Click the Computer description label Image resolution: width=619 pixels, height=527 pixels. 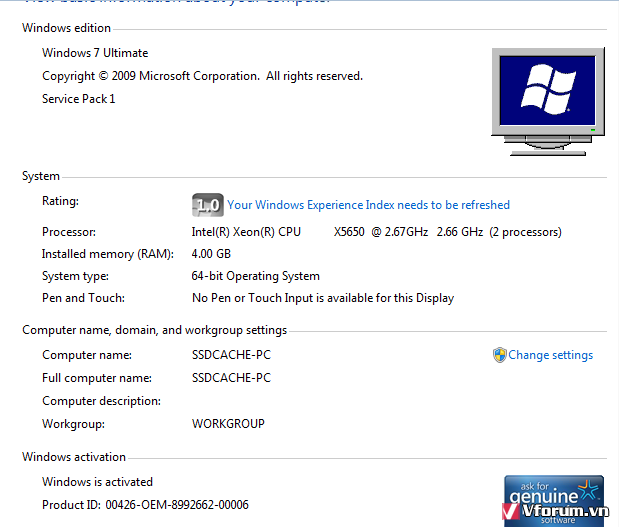click(x=101, y=401)
